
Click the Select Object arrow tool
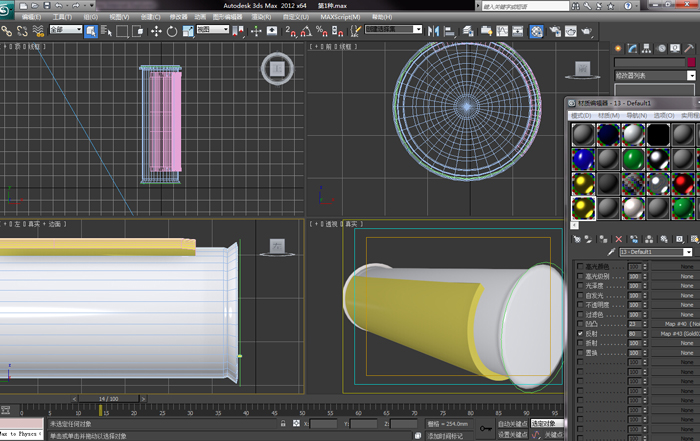coord(91,31)
